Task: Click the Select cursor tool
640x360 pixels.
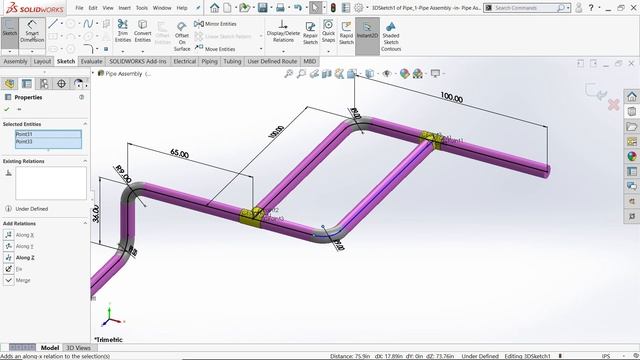Action: coord(315,8)
